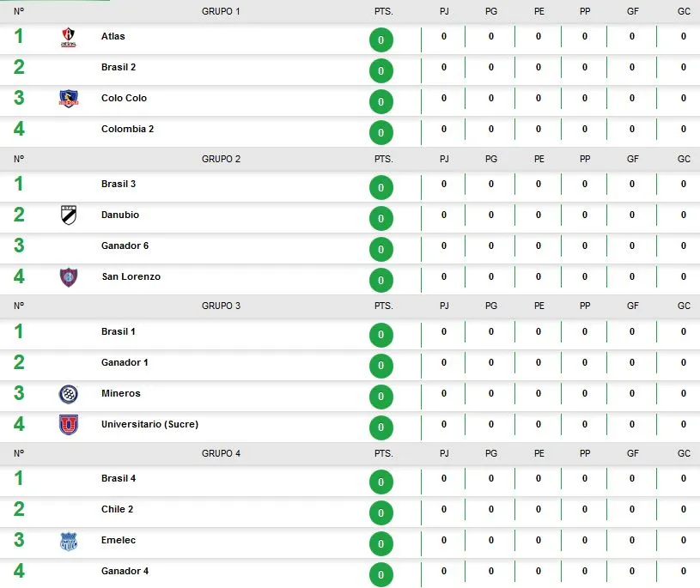Select the GRUPO 1 header
This screenshot has height=588, width=700.
(x=221, y=12)
